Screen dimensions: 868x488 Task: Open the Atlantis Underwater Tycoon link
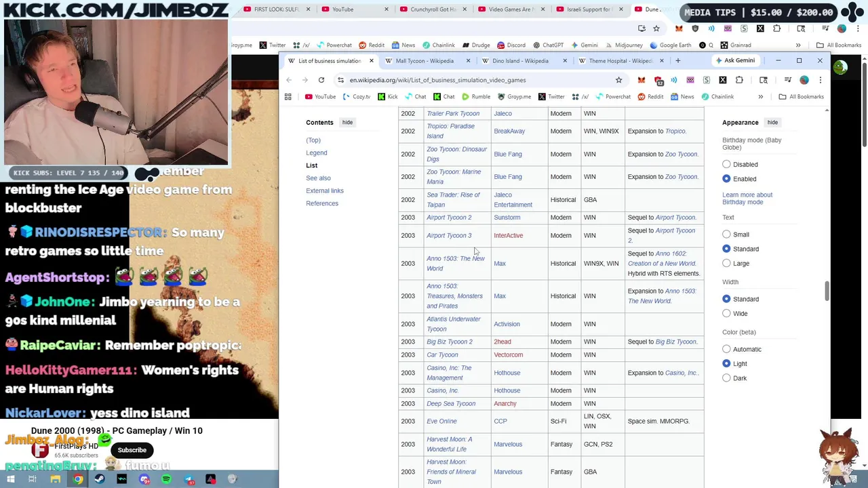453,324
